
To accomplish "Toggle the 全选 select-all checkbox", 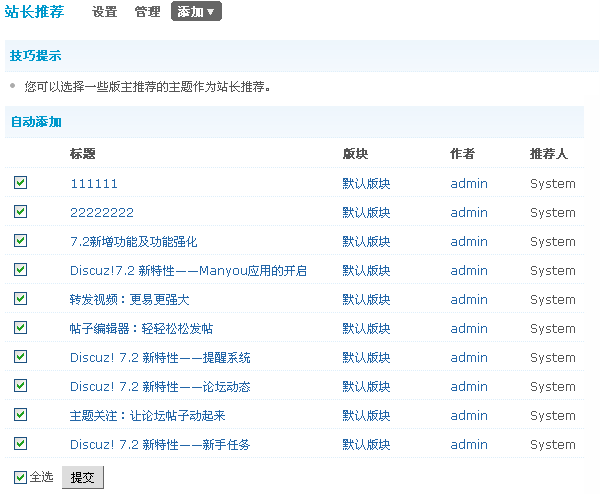I will [x=21, y=477].
